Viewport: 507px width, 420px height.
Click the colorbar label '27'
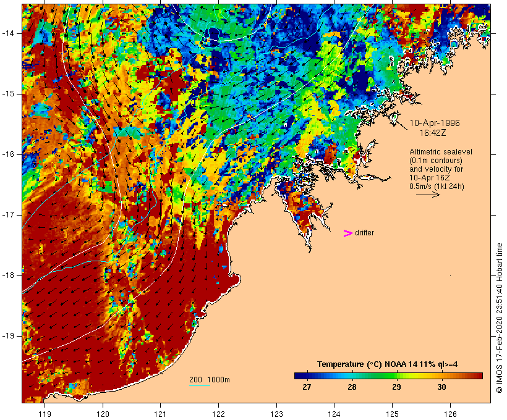[307, 387]
